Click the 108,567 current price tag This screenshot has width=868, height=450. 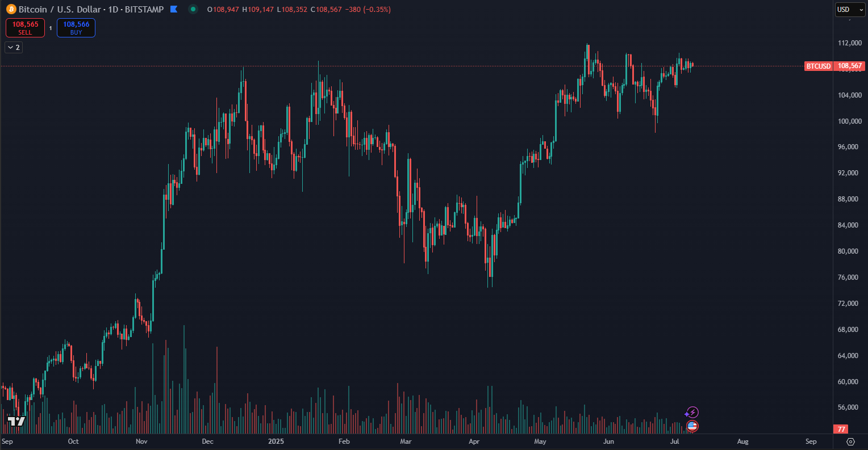pos(850,66)
